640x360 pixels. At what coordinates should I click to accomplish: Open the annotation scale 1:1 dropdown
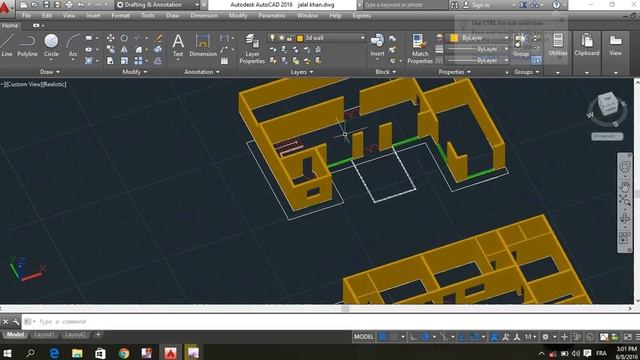click(x=530, y=337)
